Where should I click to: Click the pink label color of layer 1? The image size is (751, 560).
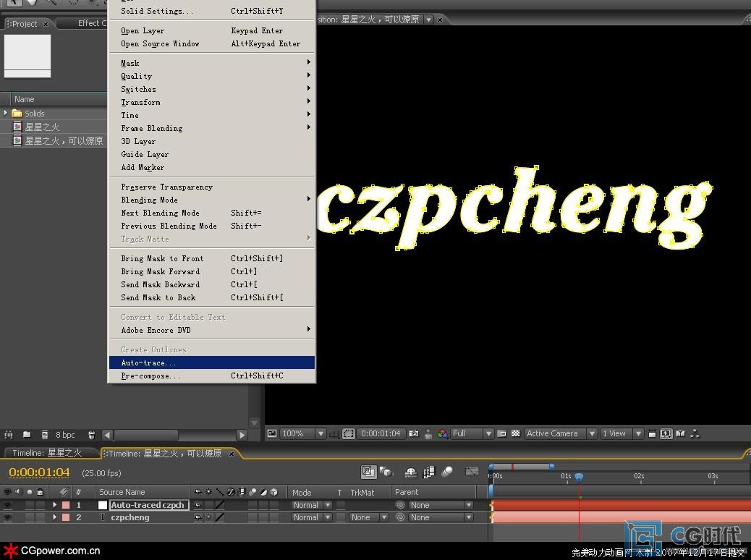[x=66, y=505]
